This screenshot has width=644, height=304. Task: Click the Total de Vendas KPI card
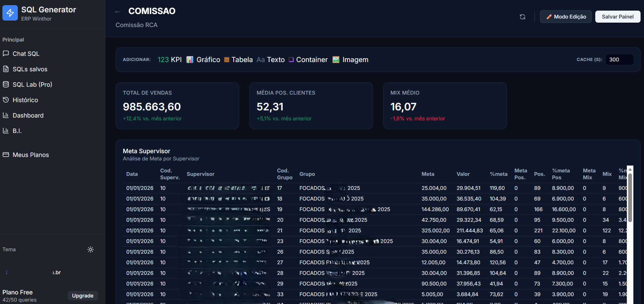click(x=177, y=106)
